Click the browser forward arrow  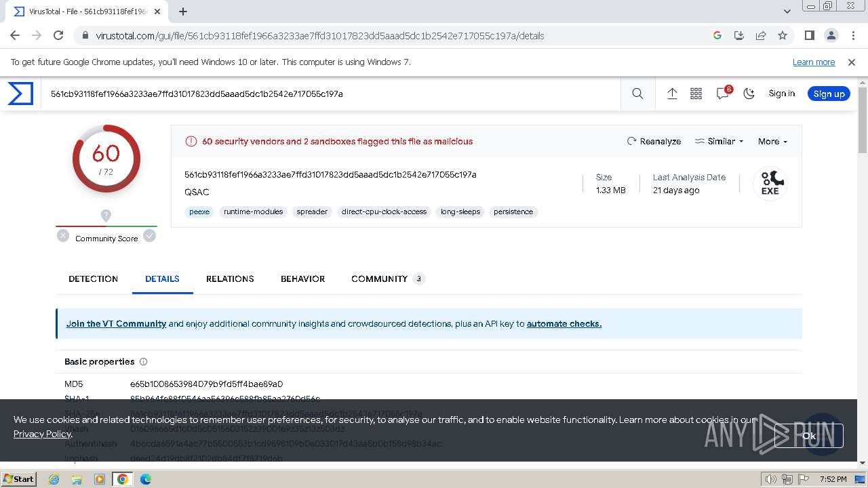(x=37, y=35)
